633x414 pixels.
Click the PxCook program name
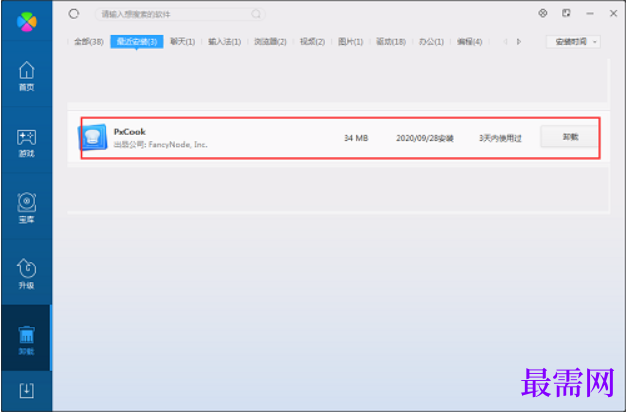pos(130,132)
